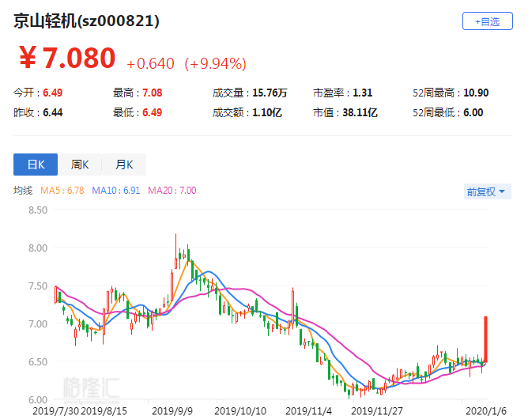Click the 均线 moving average label
Screen dimensions: 528x420
23,191
